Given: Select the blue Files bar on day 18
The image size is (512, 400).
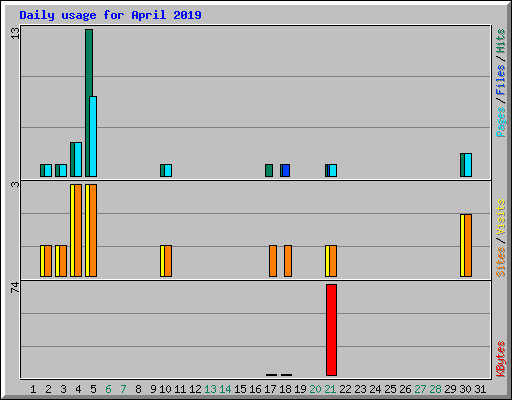Looking at the screenshot, I should tap(286, 170).
